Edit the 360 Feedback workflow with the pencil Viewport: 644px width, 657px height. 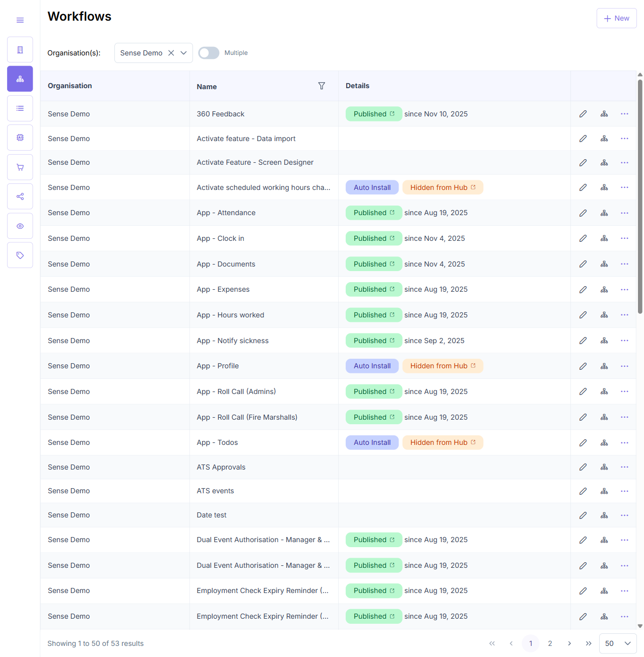[583, 114]
